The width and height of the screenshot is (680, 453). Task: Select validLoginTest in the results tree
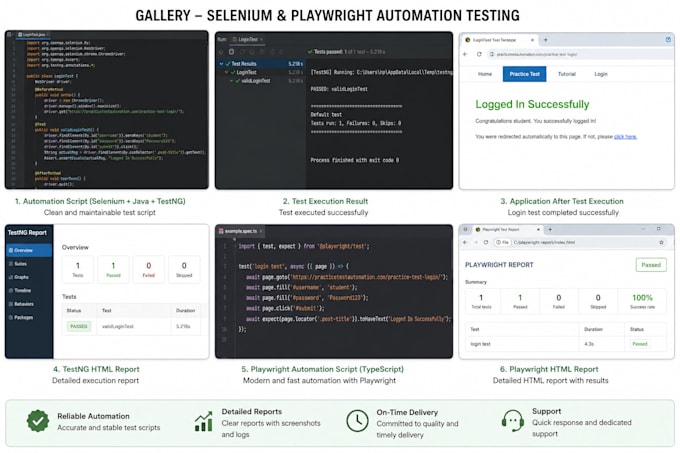coord(256,81)
